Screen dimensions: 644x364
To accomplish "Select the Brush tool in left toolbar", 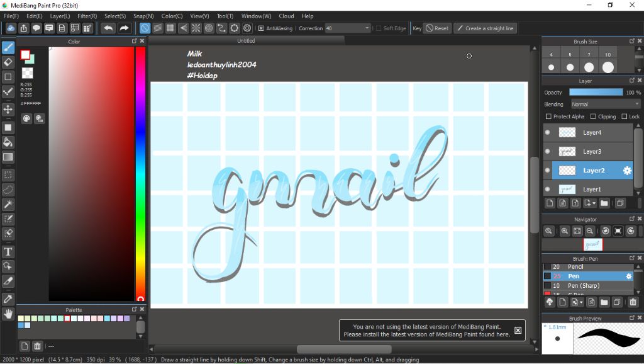I will [x=8, y=47].
